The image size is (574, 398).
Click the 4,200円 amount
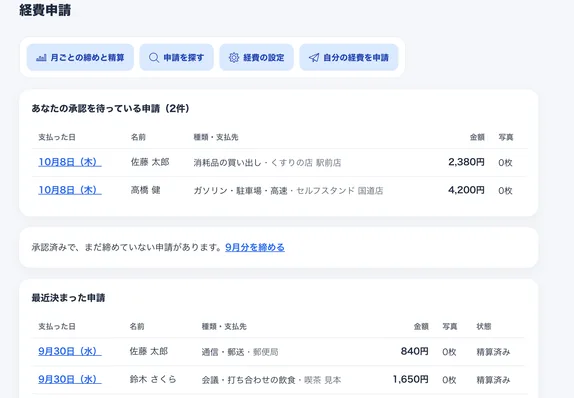click(x=466, y=190)
